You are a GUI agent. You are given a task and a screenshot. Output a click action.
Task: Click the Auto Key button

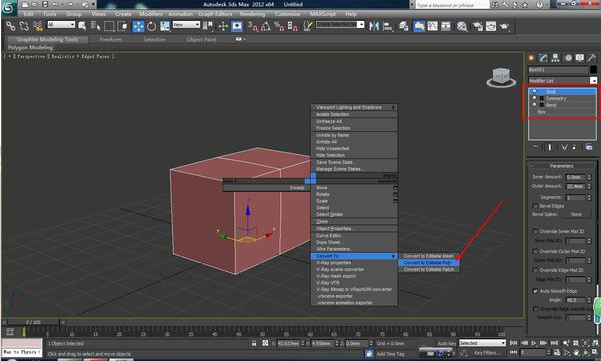tap(447, 343)
